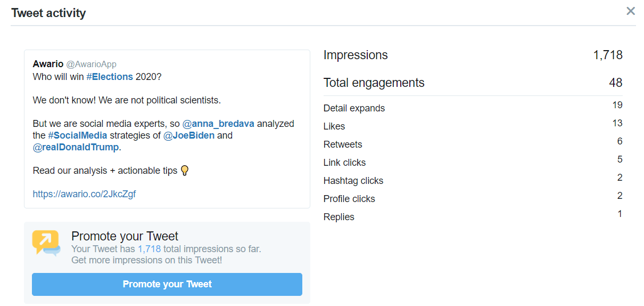This screenshot has width=644, height=306.
Task: Click the 1,718 impressions link in promo text
Action: 149,249
